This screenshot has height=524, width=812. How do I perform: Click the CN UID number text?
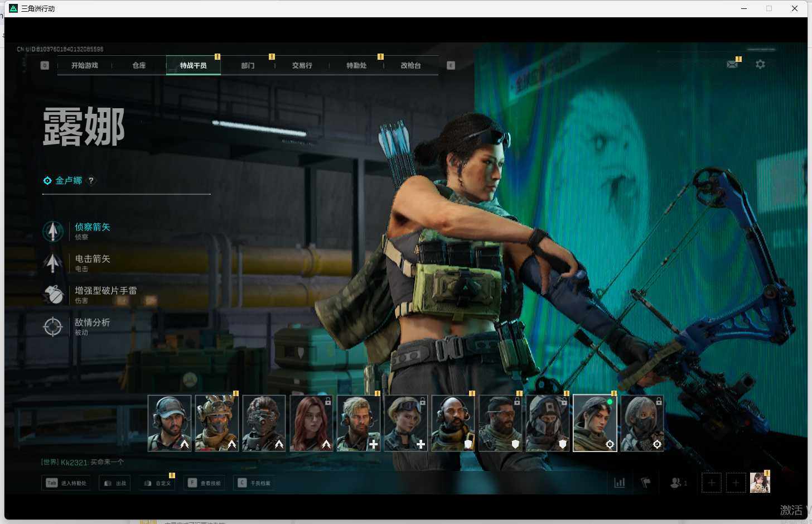point(60,49)
